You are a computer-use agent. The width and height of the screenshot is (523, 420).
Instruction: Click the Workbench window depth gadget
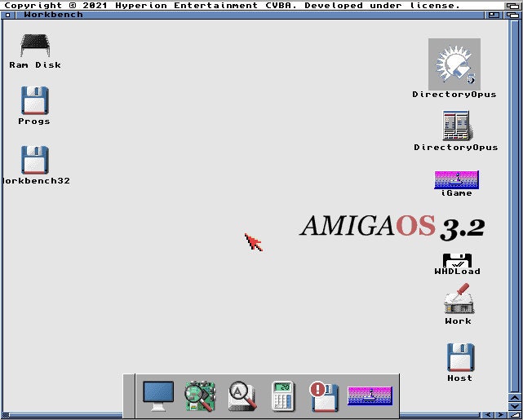pos(512,15)
